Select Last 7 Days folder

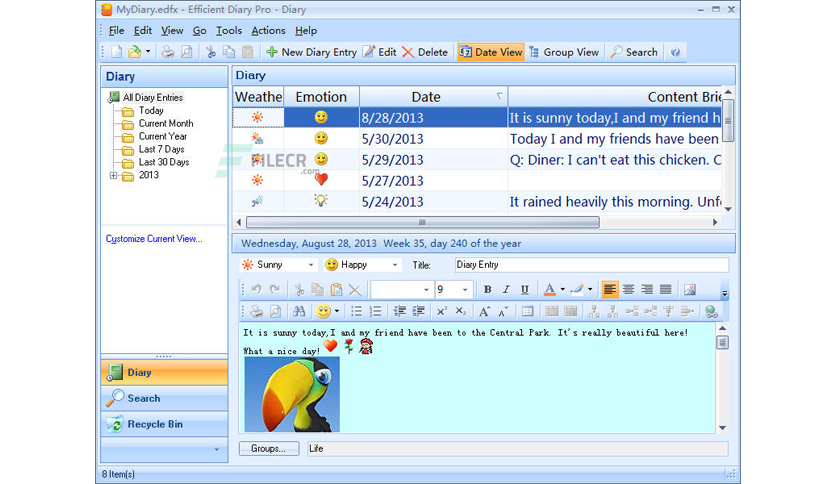162,149
